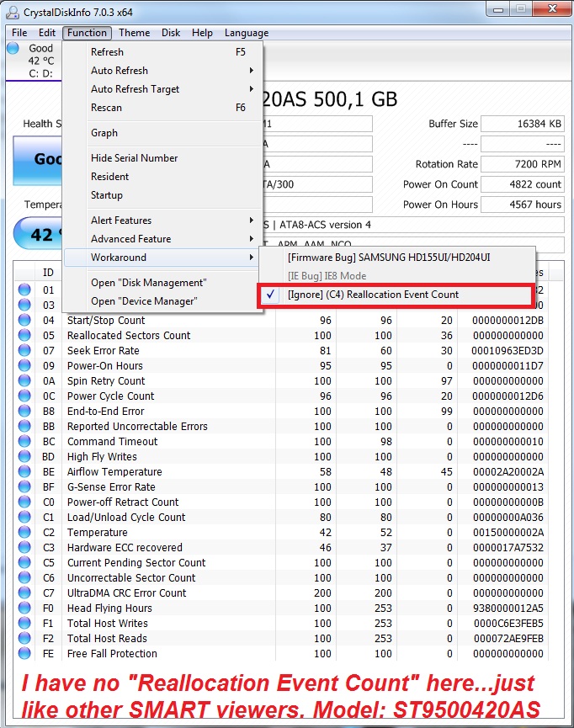Open the Edit menu
Viewport: 574px width, 728px height.
[x=47, y=33]
